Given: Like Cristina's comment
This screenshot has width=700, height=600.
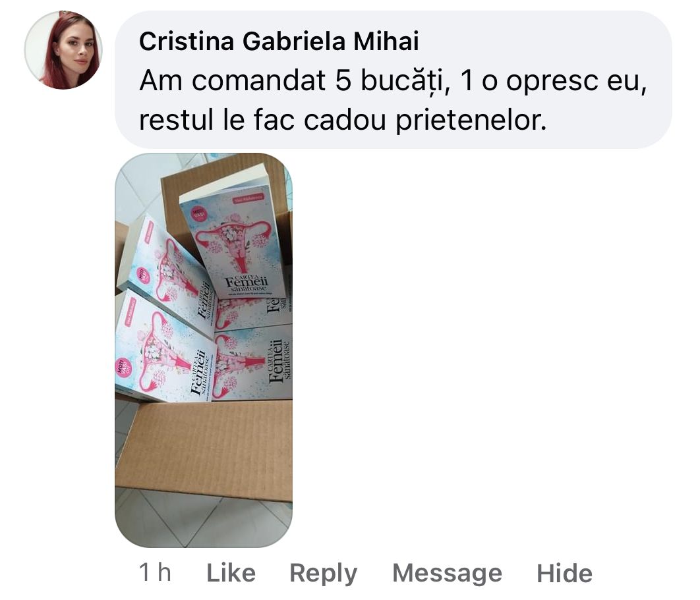Looking at the screenshot, I should pyautogui.click(x=231, y=572).
